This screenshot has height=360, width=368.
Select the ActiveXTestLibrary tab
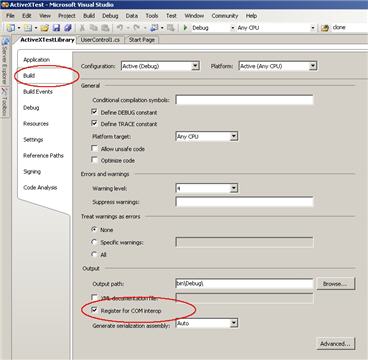47,40
